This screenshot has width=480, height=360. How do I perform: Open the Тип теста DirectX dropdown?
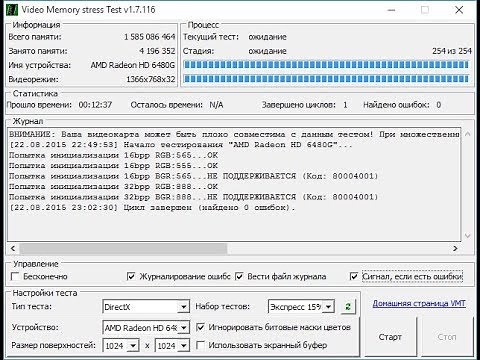[183, 307]
